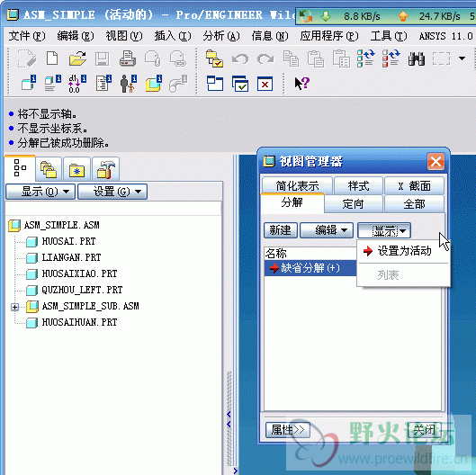Select the 缺省分解(+) list entry

point(310,268)
